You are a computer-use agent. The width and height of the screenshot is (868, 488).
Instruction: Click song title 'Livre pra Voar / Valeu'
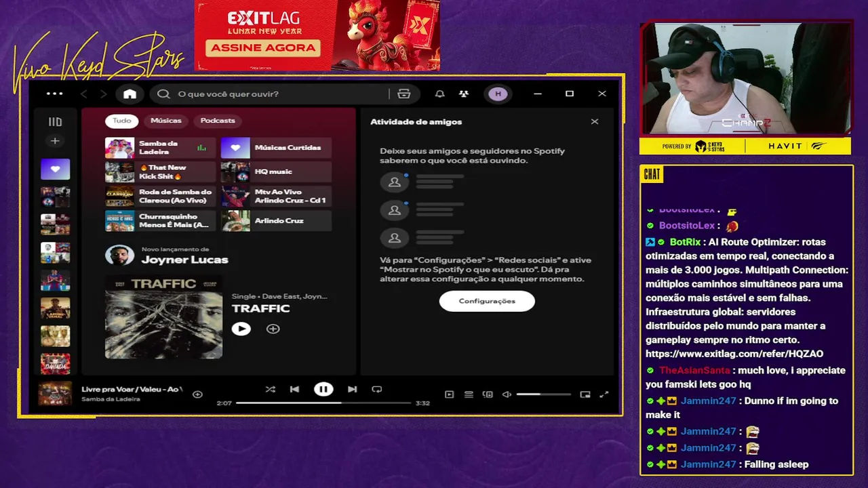tap(132, 389)
